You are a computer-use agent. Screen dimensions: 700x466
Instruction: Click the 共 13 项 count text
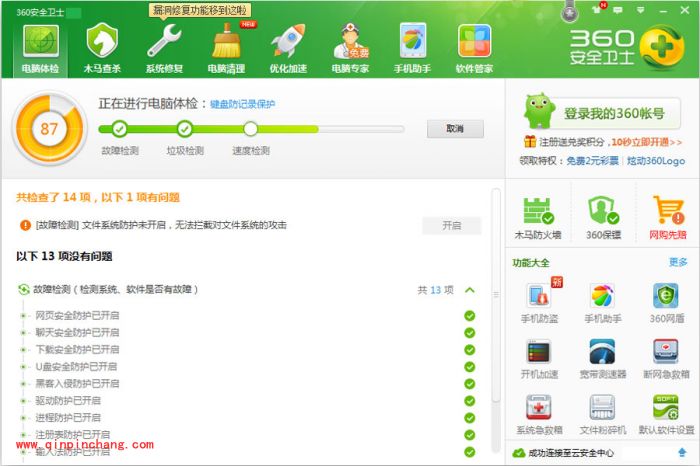(436, 290)
